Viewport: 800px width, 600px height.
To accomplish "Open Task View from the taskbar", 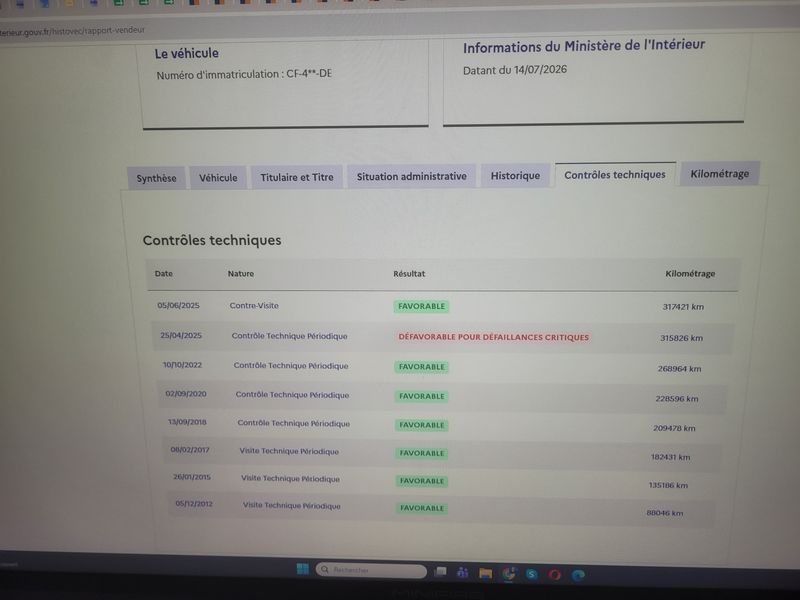I will [x=440, y=571].
